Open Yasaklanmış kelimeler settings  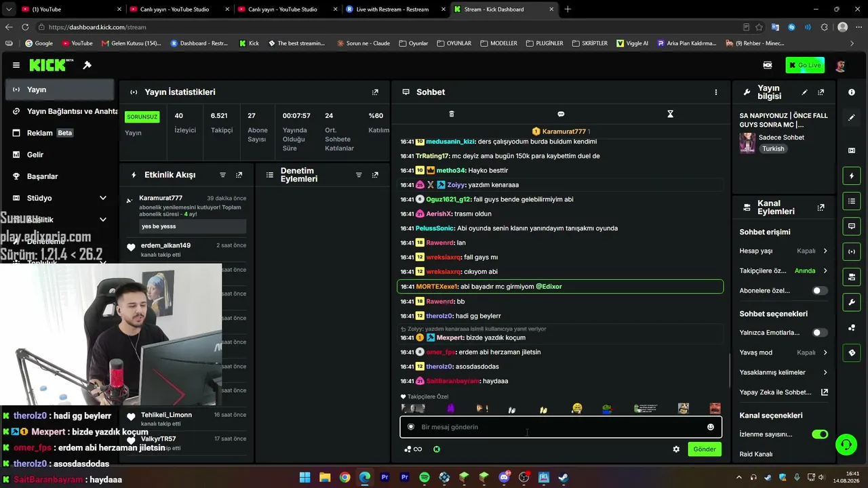783,372
